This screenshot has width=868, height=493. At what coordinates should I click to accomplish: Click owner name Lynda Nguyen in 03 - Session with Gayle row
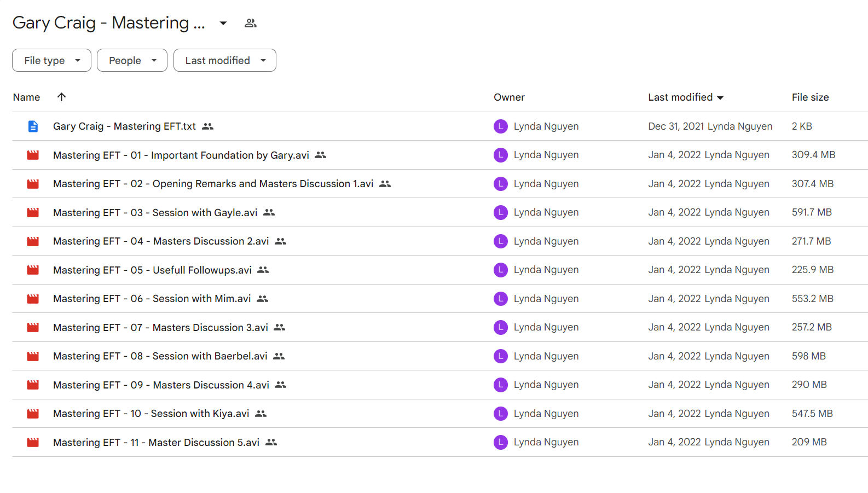point(546,212)
